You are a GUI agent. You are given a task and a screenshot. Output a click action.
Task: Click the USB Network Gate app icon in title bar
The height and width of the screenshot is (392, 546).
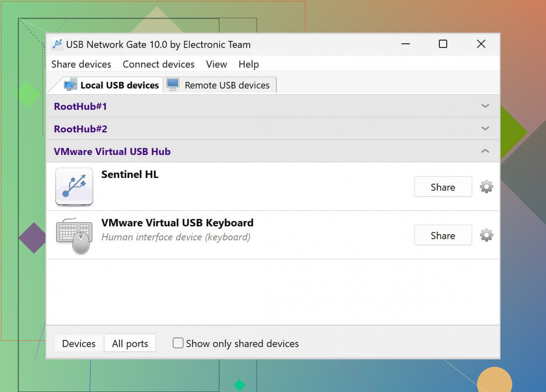pos(57,44)
